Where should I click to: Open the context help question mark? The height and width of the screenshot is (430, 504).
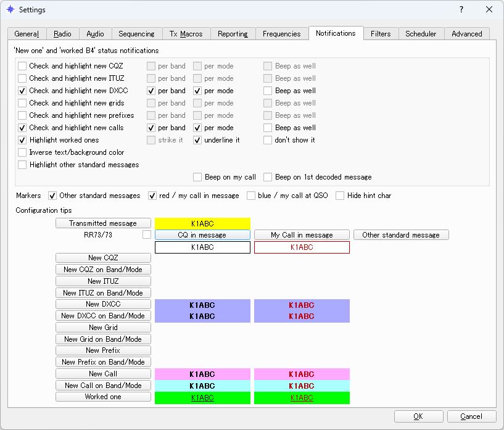(460, 9)
